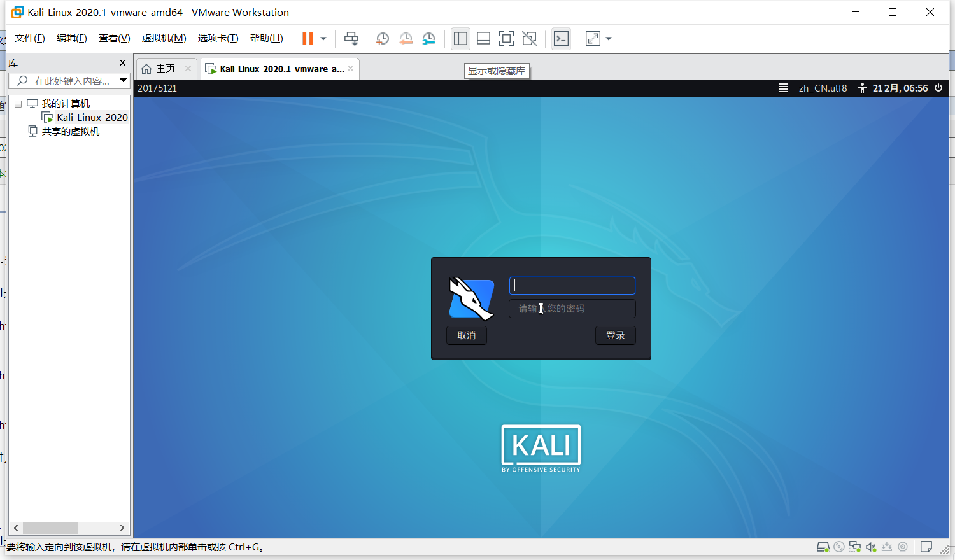This screenshot has height=560, width=955.
Task: Click the Kali dragon user avatar
Action: click(x=472, y=298)
